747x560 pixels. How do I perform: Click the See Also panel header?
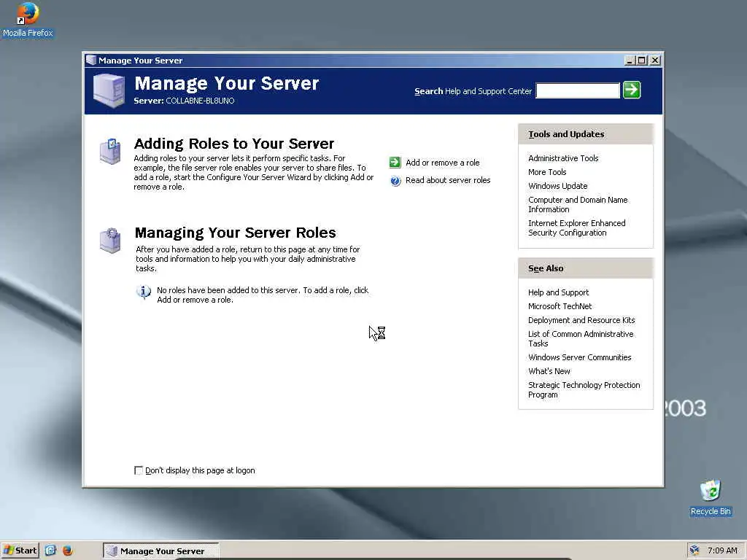pos(586,268)
